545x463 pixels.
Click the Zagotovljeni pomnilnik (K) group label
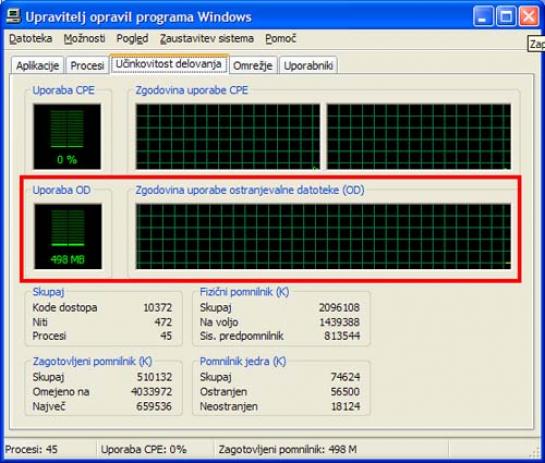click(x=92, y=362)
